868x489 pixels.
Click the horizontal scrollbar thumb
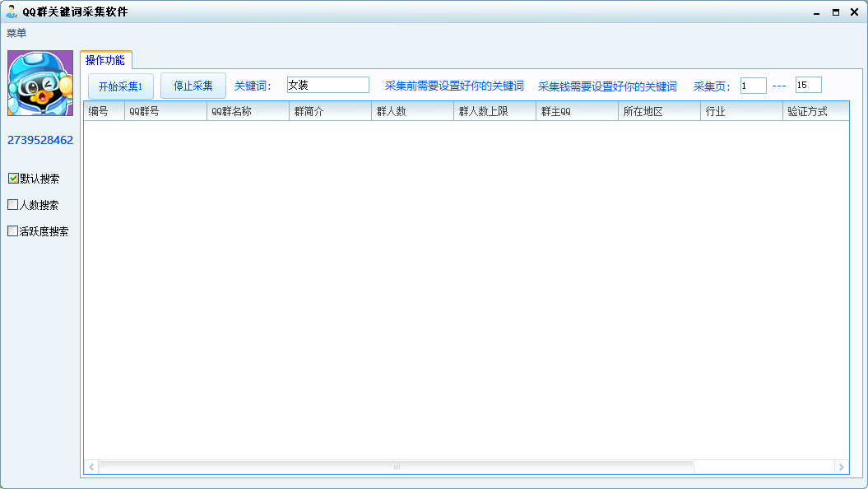pyautogui.click(x=397, y=467)
